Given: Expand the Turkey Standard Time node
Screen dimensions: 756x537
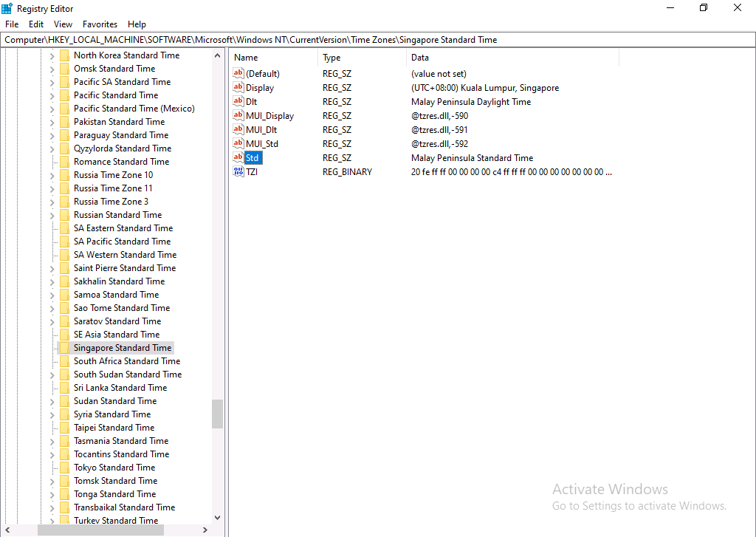Looking at the screenshot, I should pyautogui.click(x=50, y=520).
